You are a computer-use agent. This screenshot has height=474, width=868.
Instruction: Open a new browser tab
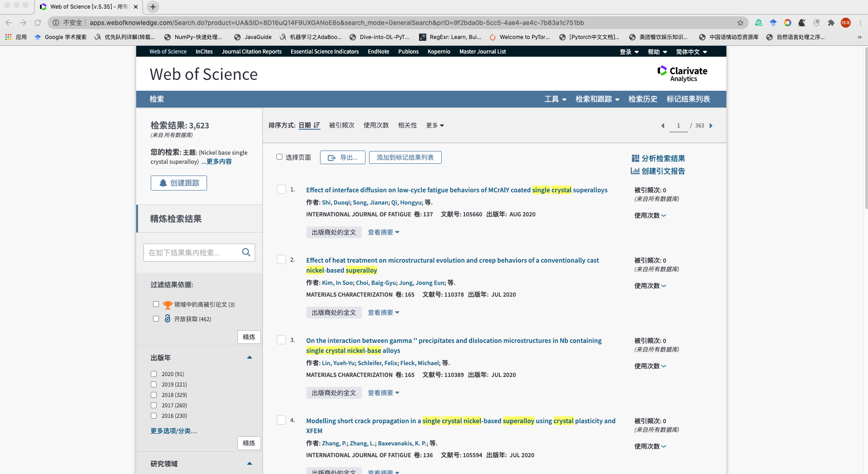point(153,7)
